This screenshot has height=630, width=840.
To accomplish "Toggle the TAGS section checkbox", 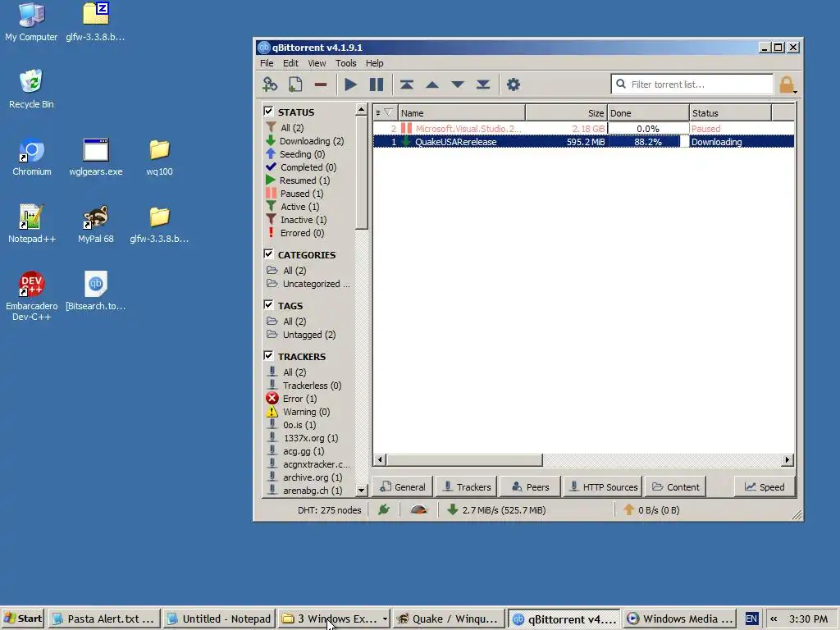I will tap(269, 305).
